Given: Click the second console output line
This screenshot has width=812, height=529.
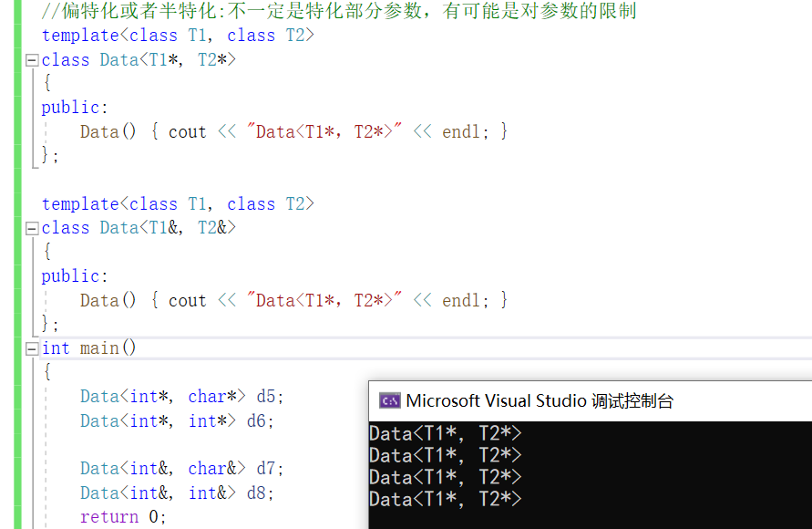Looking at the screenshot, I should coord(446,455).
